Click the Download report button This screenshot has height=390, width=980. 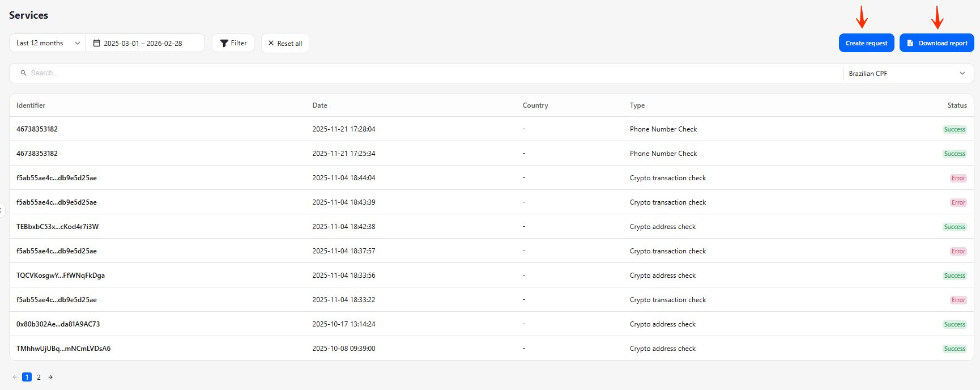pyautogui.click(x=936, y=43)
